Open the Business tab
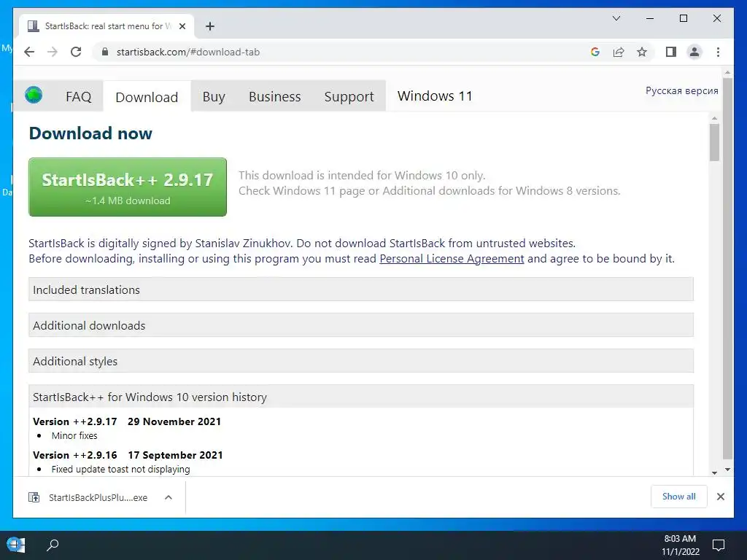 [x=274, y=97]
